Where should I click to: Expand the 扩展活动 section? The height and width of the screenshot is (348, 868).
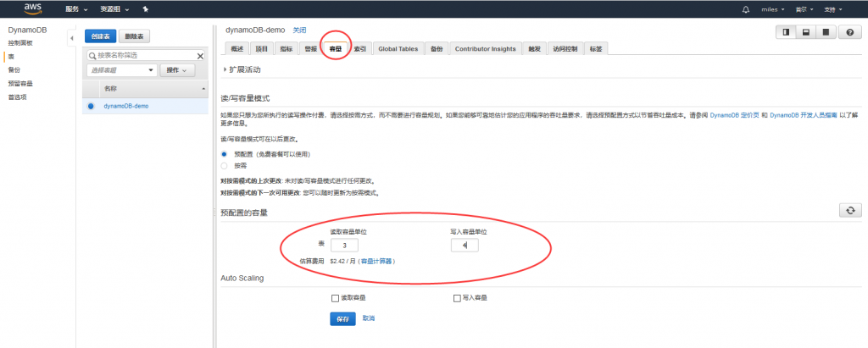[x=242, y=69]
